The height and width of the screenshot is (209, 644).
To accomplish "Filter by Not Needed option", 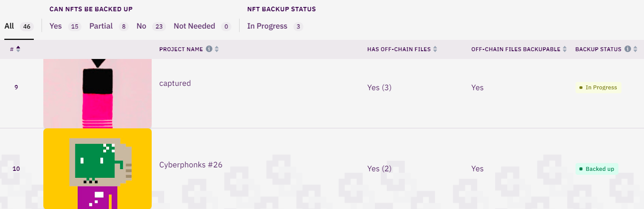I will pyautogui.click(x=194, y=26).
